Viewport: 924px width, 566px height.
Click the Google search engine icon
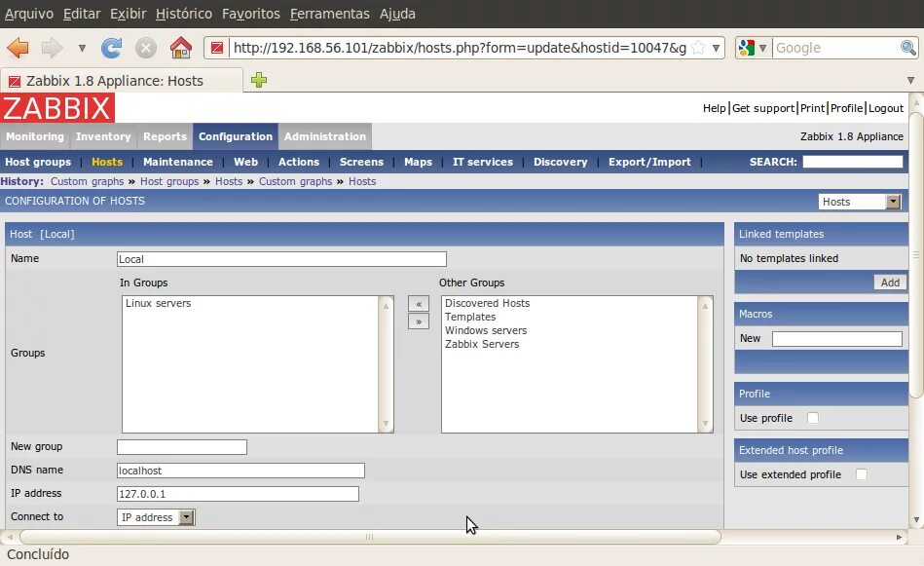747,48
